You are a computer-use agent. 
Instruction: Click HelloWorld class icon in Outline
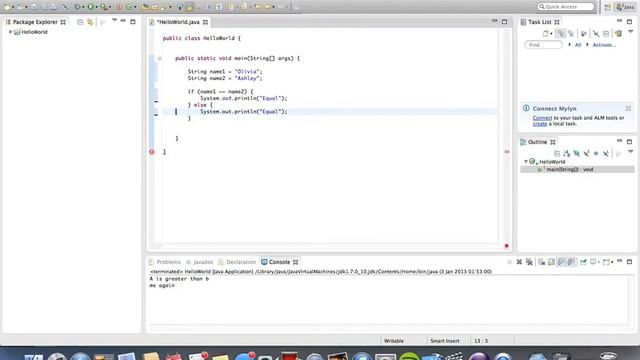pyautogui.click(x=532, y=162)
